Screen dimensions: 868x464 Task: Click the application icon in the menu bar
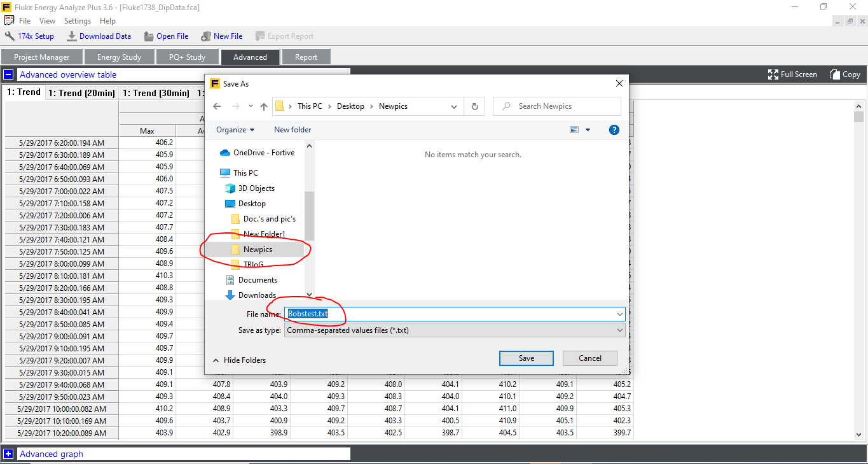pyautogui.click(x=8, y=21)
